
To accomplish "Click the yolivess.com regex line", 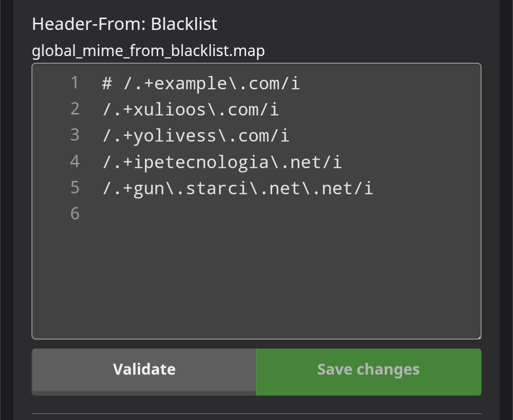I will pos(196,136).
